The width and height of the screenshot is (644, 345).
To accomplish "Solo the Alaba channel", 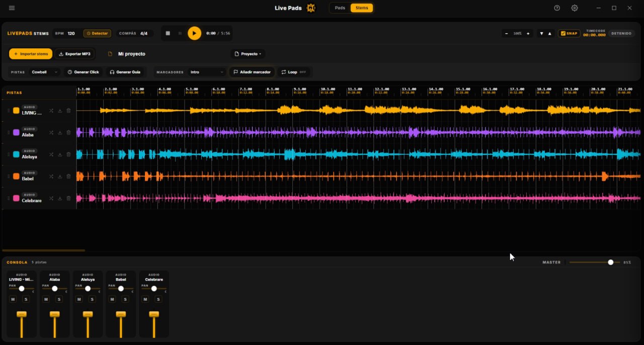I will (59, 299).
